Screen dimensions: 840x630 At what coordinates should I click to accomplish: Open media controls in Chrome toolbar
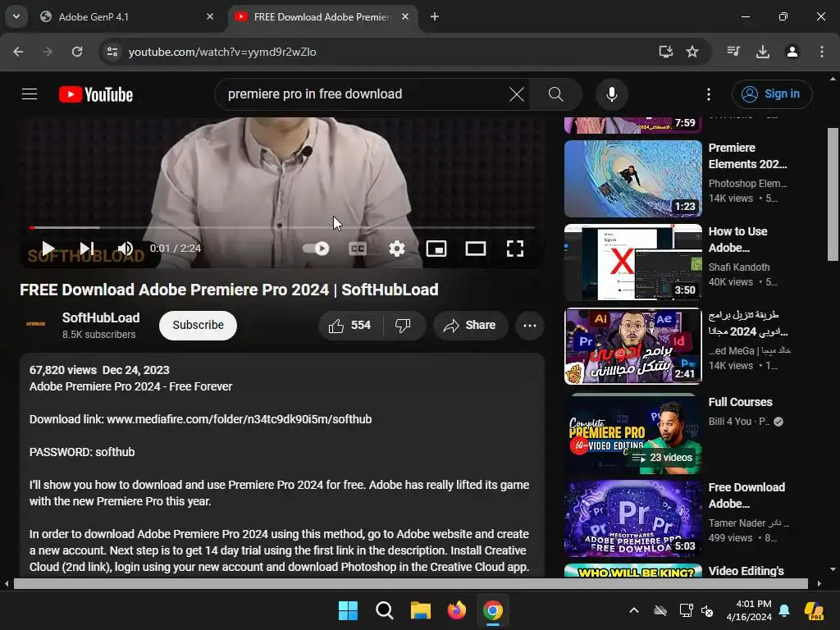point(733,52)
